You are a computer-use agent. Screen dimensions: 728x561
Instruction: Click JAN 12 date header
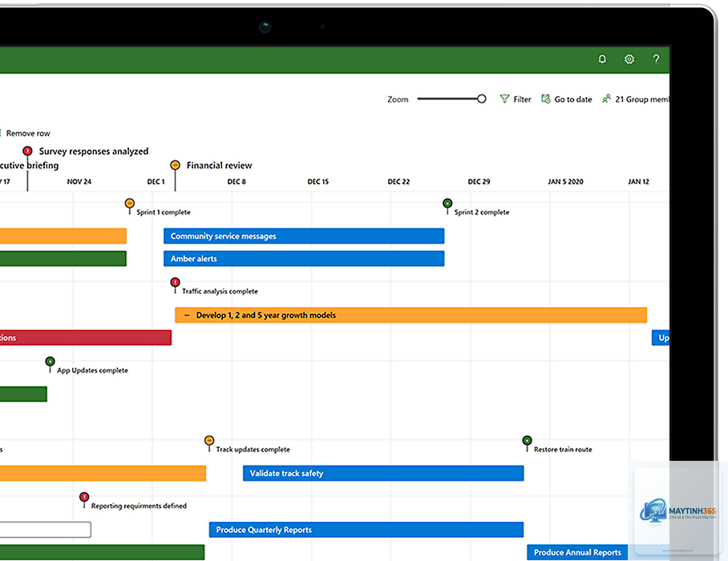pos(638,181)
